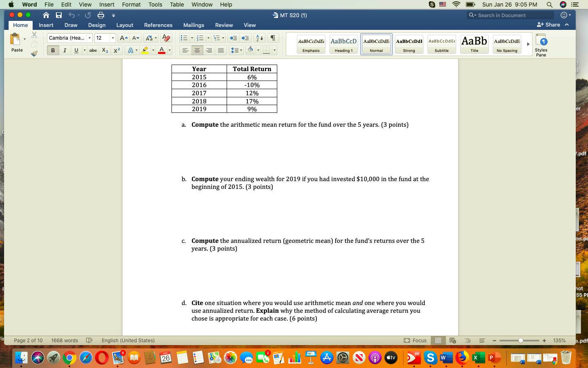Toggle paragraph marks visibility
This screenshot has width=588, height=368.
(273, 38)
